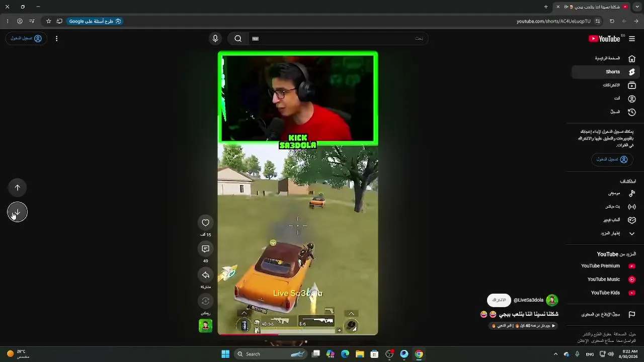Open the @LiveSa3dola channel name

[528, 300]
